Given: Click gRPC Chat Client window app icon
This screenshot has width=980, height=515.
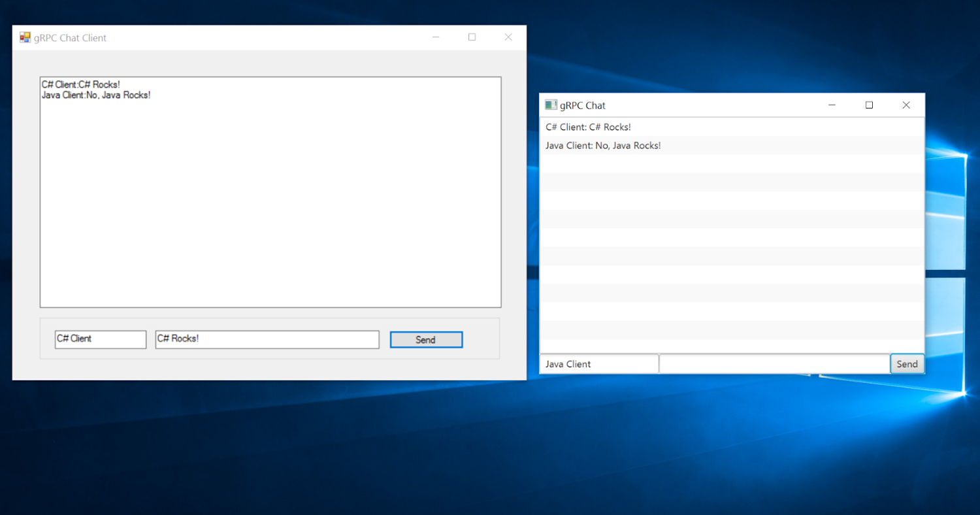Looking at the screenshot, I should (25, 37).
